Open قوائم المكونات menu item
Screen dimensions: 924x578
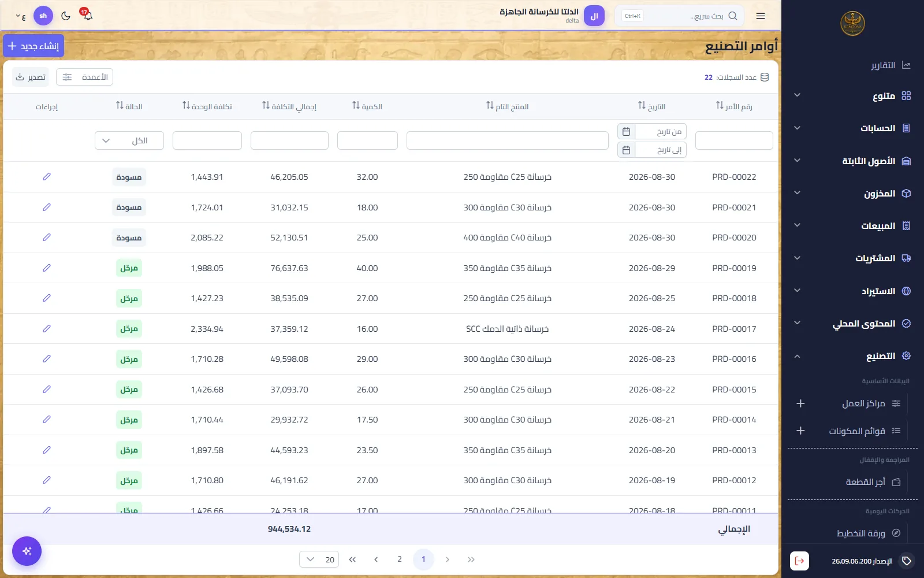tap(865, 431)
